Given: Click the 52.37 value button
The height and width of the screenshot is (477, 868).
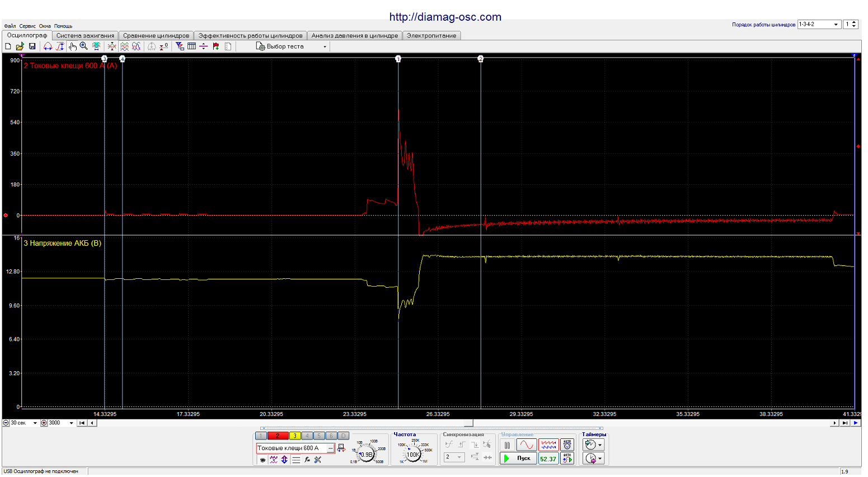Looking at the screenshot, I should (x=548, y=459).
